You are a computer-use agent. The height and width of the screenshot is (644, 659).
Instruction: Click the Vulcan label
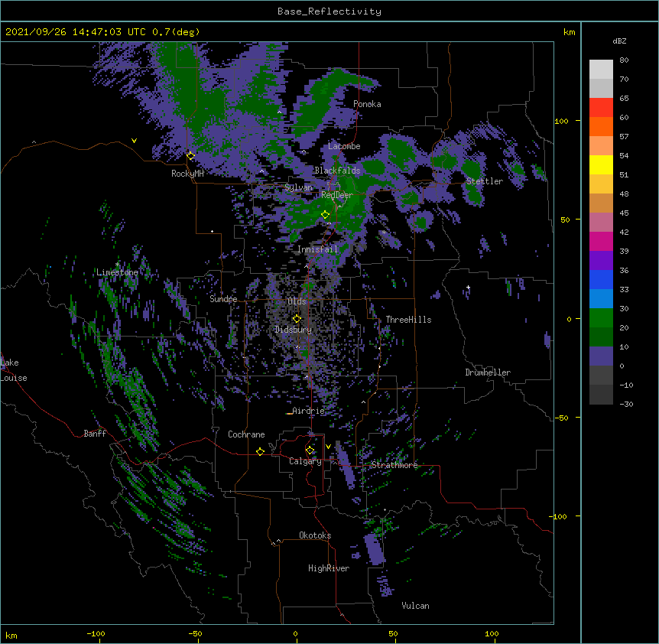415,606
